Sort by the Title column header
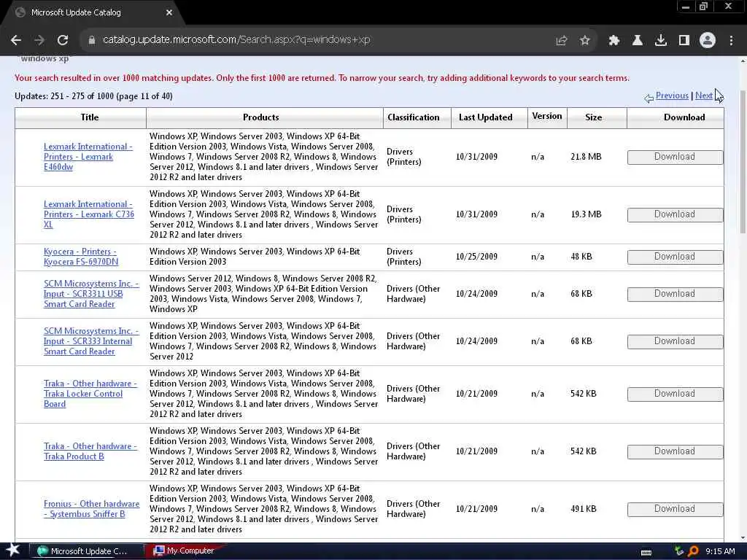747x560 pixels. [90, 117]
